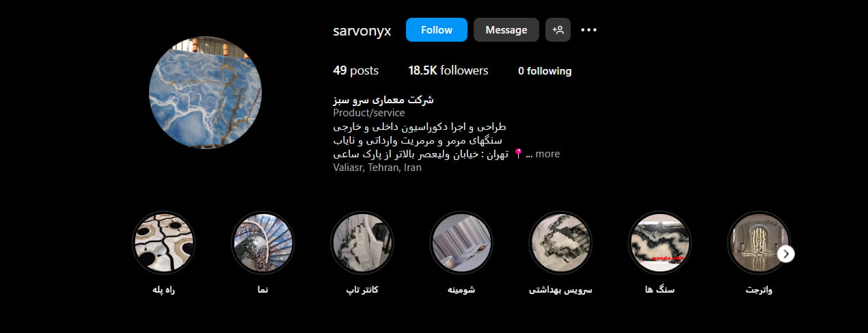The width and height of the screenshot is (868, 333).
Task: Click the similar accounts add-person icon
Action: tap(558, 30)
